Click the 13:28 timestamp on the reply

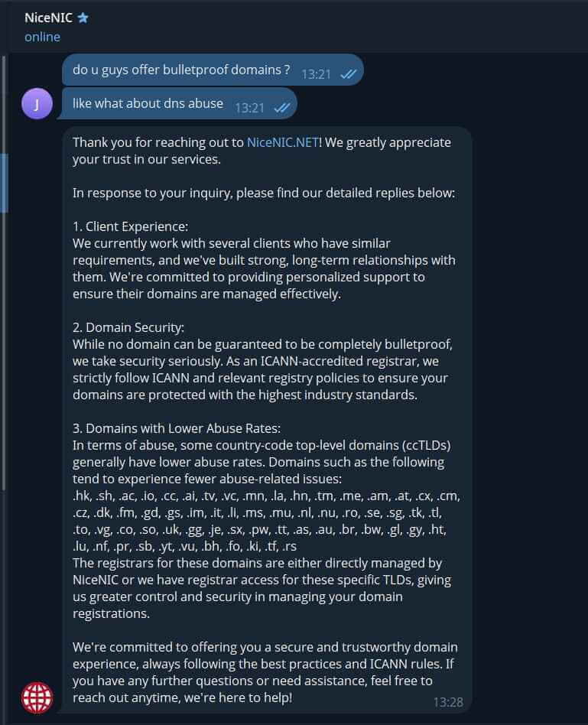[448, 701]
